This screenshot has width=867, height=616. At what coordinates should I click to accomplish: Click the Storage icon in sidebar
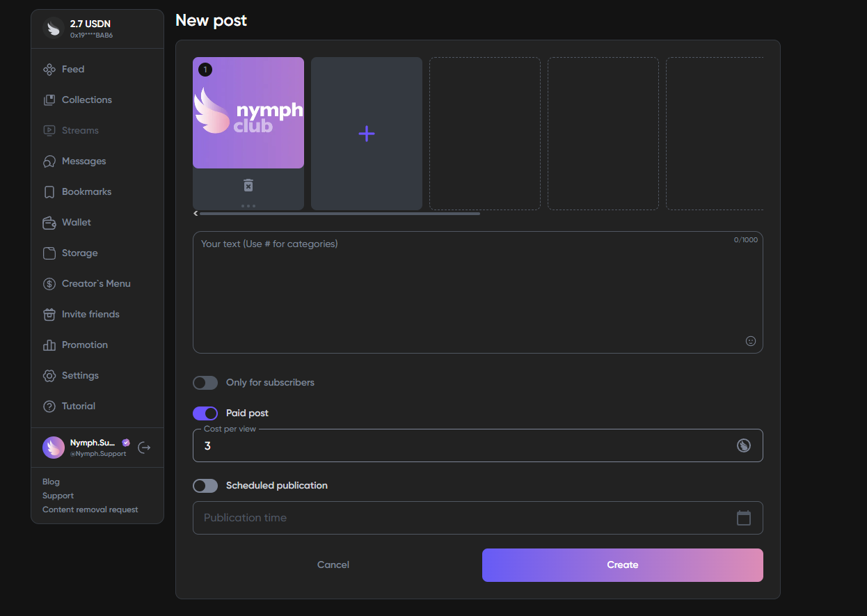pyautogui.click(x=49, y=253)
